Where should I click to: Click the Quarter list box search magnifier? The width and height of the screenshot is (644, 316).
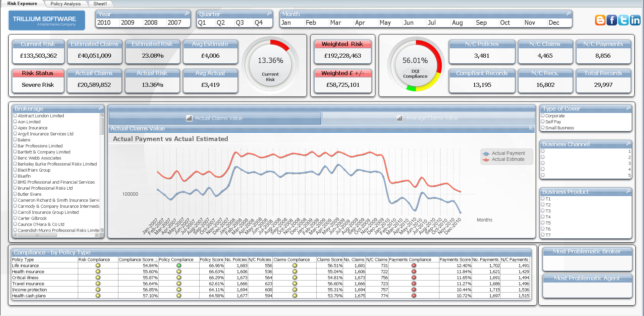click(x=269, y=14)
